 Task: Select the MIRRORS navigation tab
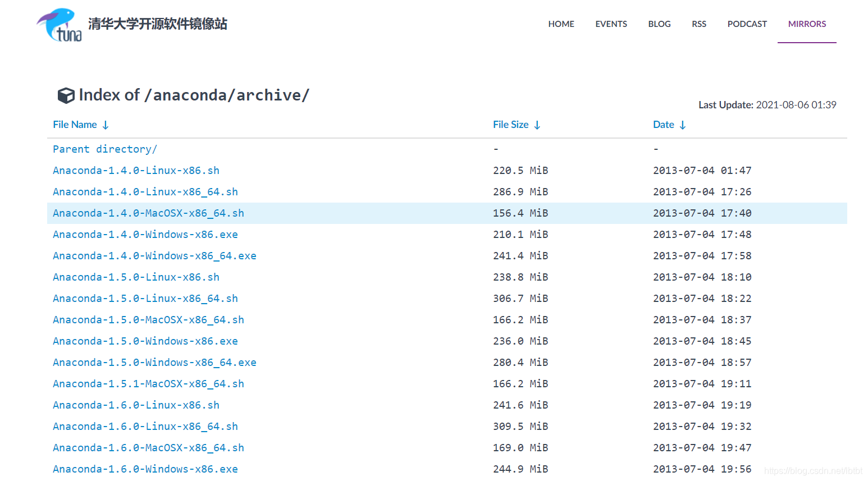[807, 24]
